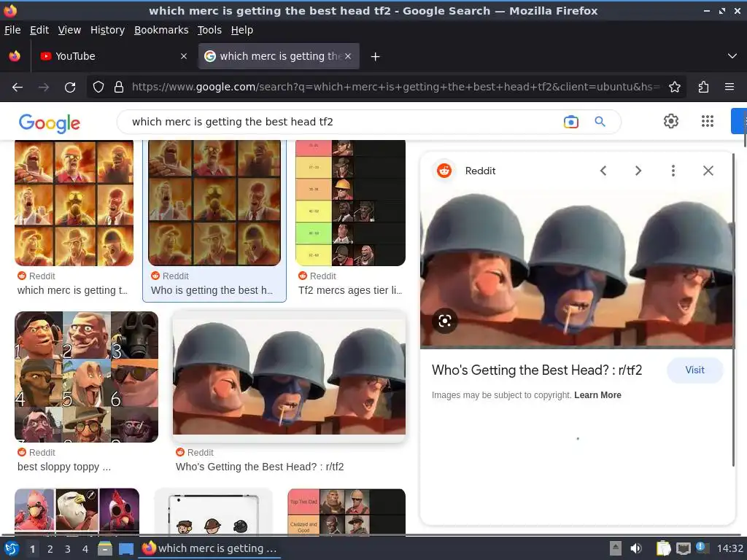Click the Reddit source name in preview

480,171
